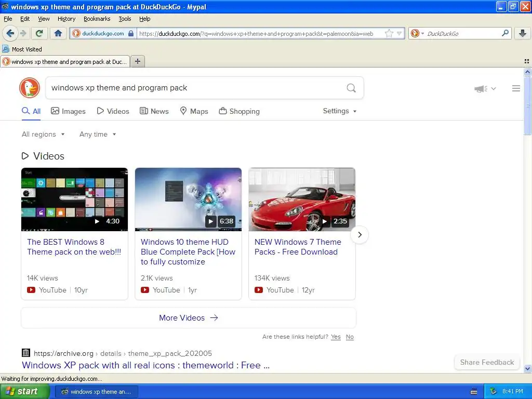Expand the dropdown chevron beside megaphone

point(494,88)
